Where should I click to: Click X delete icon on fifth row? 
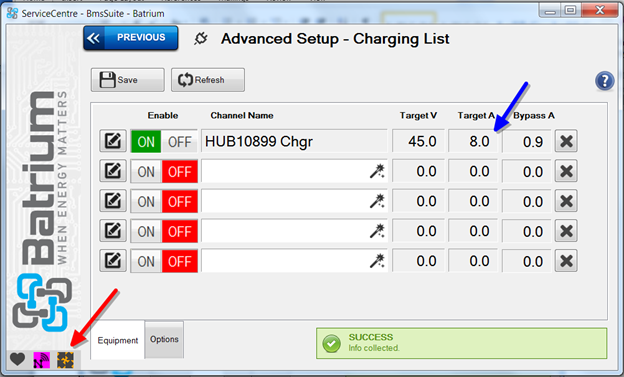pyautogui.click(x=566, y=261)
